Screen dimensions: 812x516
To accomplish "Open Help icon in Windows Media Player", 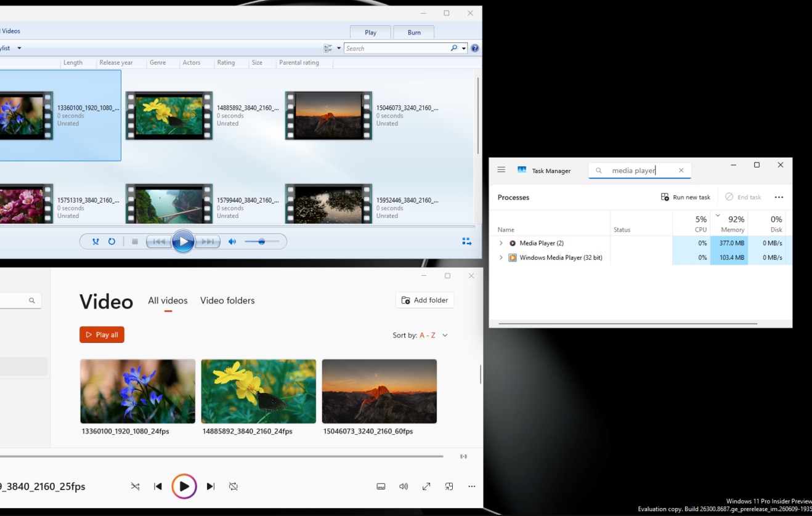I will [475, 48].
